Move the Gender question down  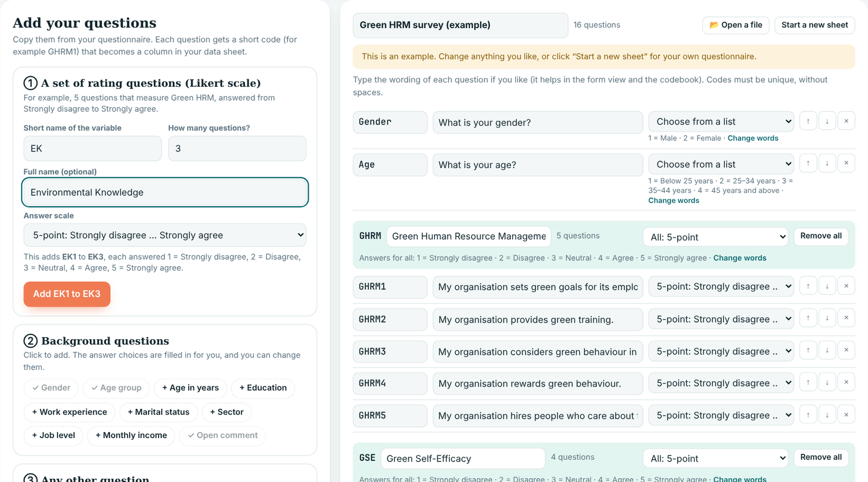pyautogui.click(x=827, y=121)
